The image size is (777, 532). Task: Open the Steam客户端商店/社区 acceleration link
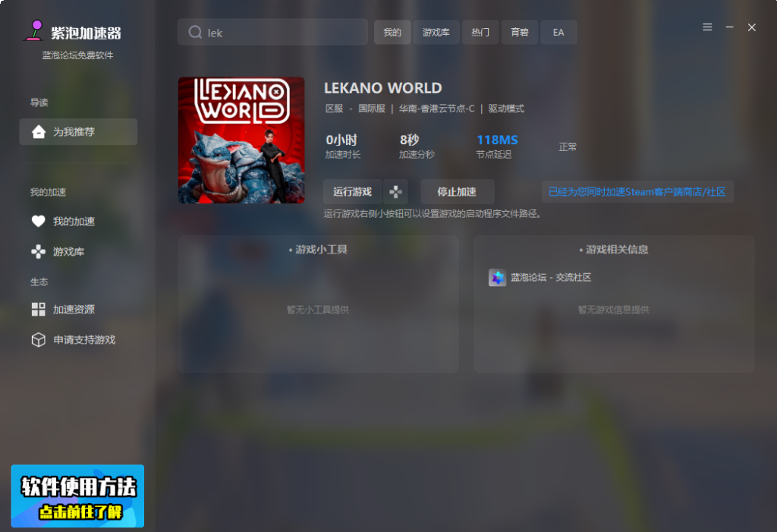pos(637,192)
